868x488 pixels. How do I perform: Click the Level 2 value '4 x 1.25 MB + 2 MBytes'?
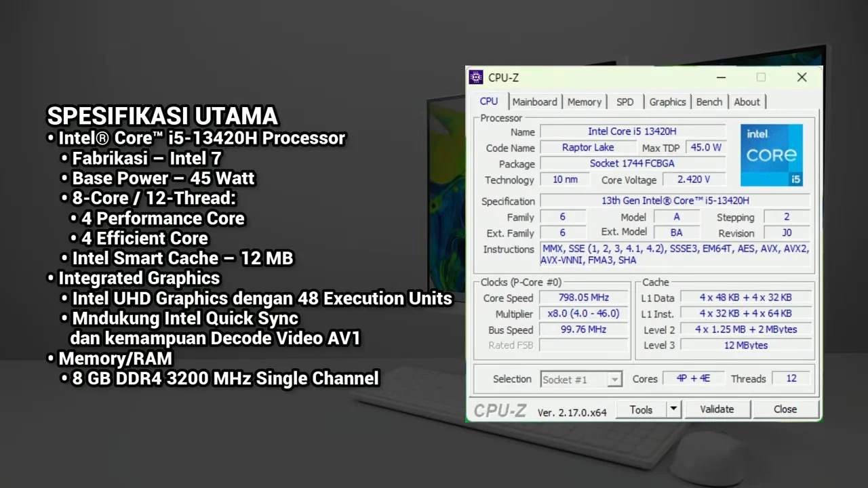[745, 329]
